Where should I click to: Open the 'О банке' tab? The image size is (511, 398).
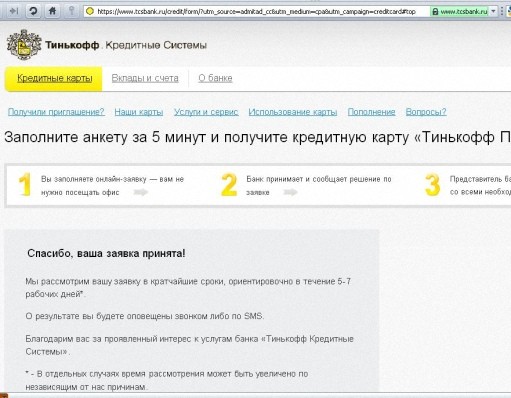[x=215, y=78]
